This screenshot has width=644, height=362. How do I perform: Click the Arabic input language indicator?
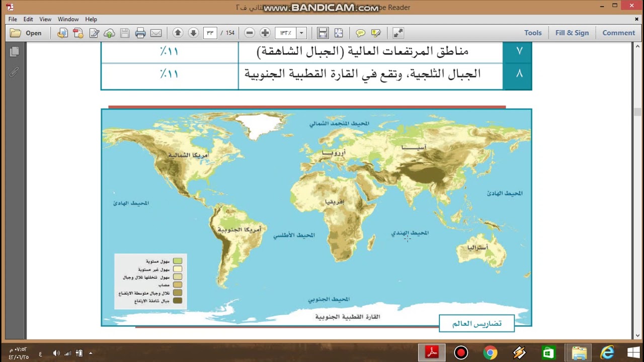41,353
